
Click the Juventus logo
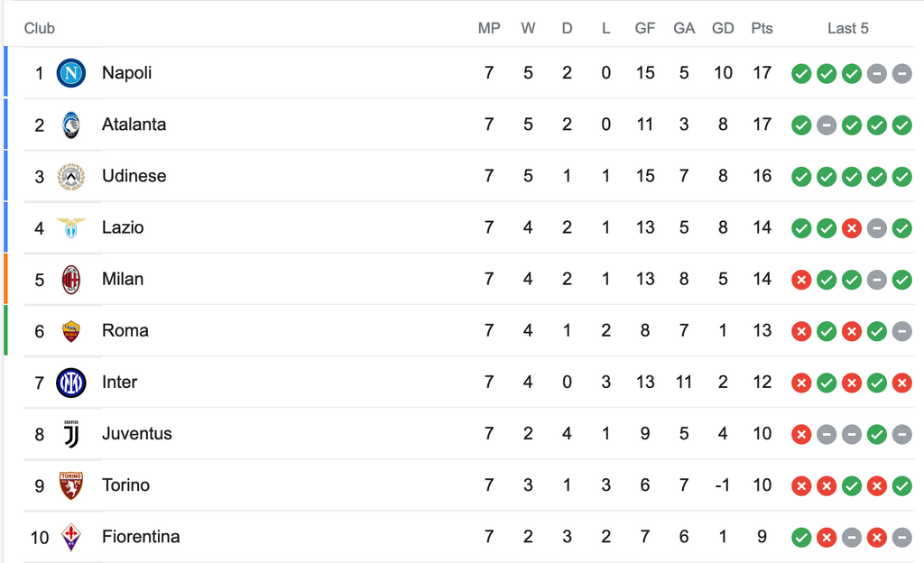pos(70,434)
